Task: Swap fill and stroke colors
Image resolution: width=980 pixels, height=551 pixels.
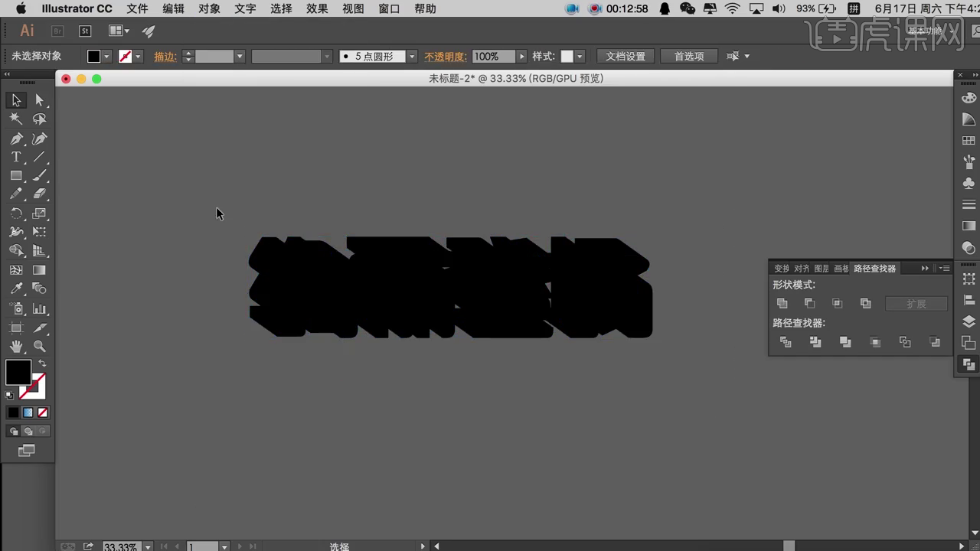Action: (42, 363)
